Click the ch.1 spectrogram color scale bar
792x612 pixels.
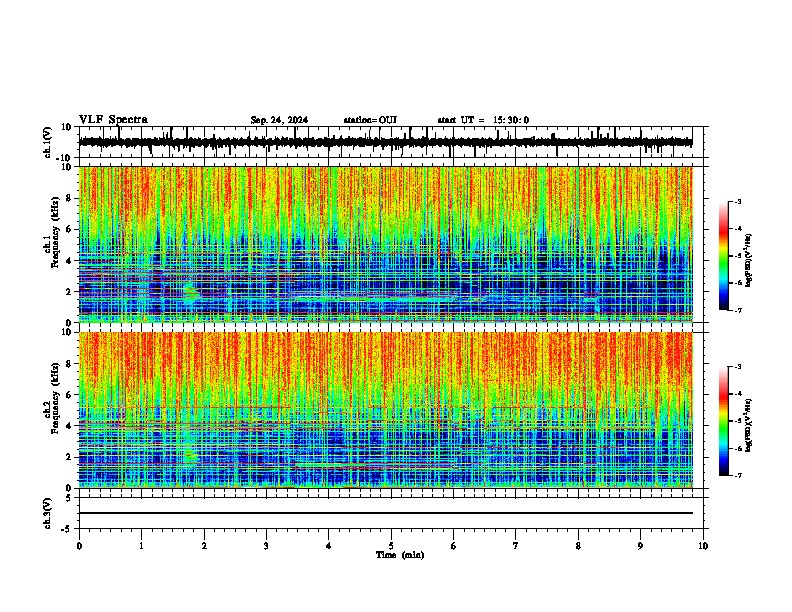pos(723,256)
